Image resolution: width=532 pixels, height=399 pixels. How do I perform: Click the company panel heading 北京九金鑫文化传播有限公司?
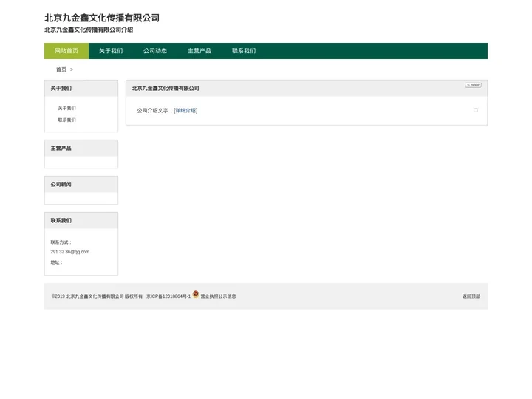pos(166,89)
